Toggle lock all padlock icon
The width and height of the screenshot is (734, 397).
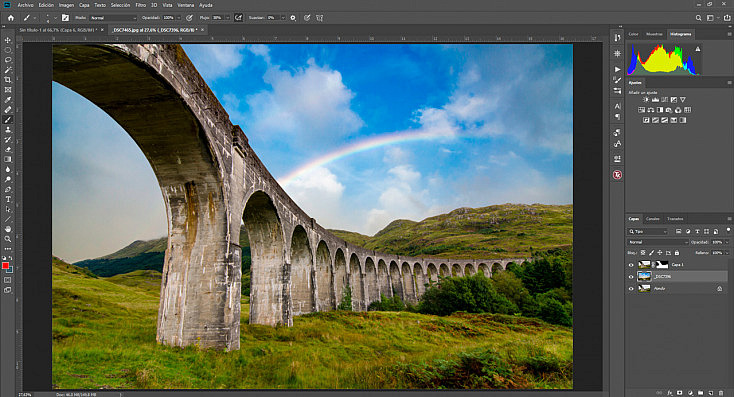677,253
